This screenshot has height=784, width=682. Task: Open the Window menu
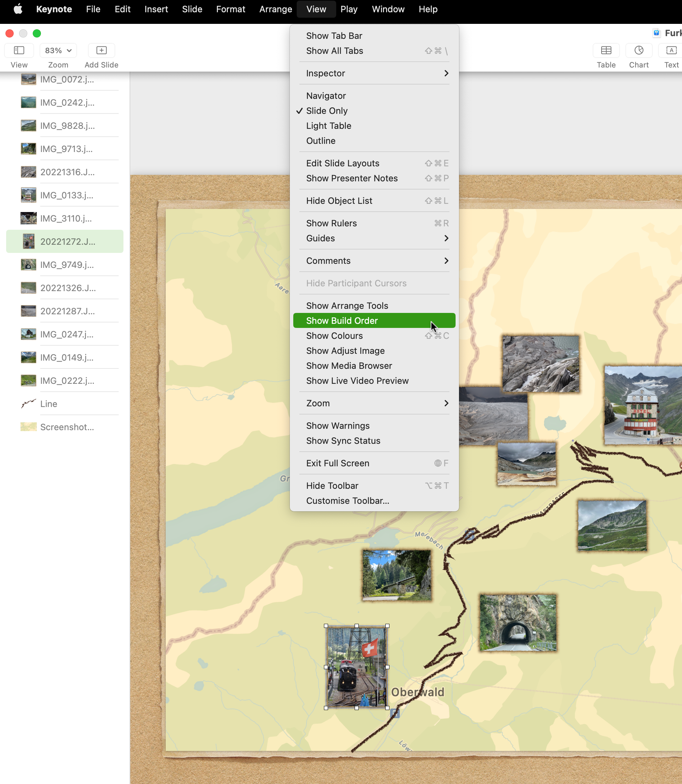(x=388, y=9)
